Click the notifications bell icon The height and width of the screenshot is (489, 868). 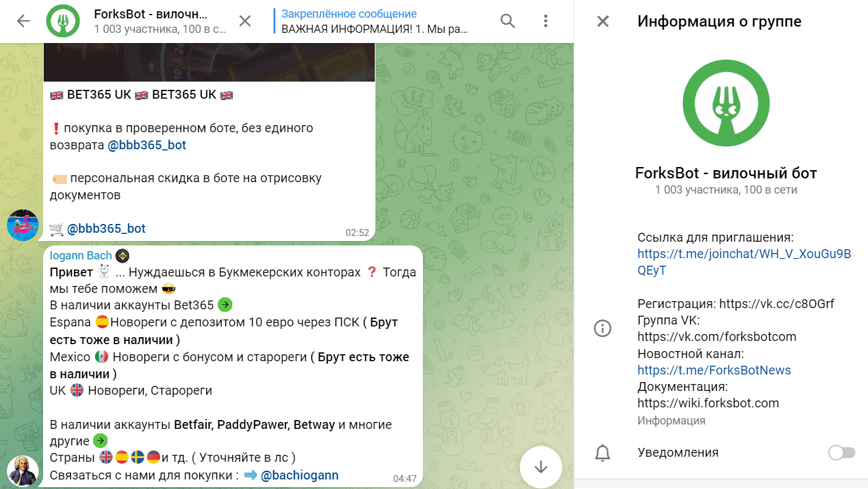pyautogui.click(x=603, y=452)
